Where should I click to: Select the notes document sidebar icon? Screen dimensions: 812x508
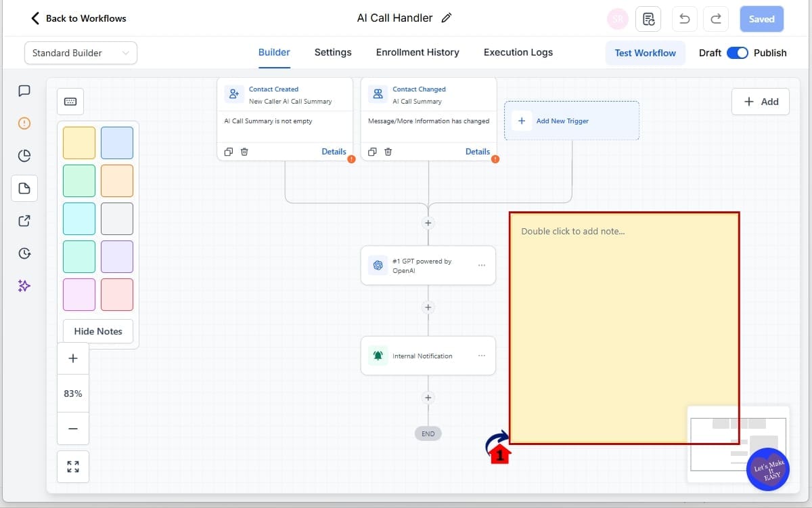pos(24,188)
